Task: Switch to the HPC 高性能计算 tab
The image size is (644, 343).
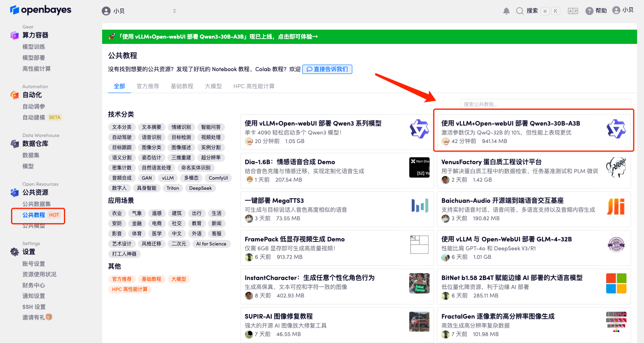Action: [x=254, y=86]
